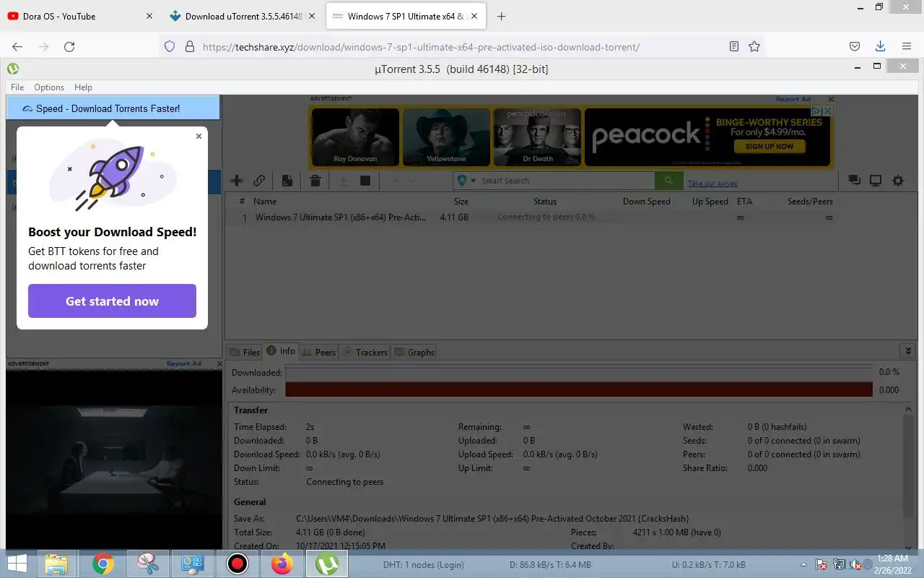
Task: Sort by Down Speed column header
Action: [x=647, y=202]
